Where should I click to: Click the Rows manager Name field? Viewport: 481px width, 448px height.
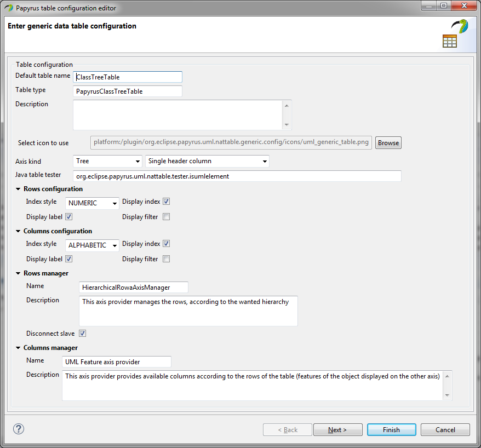[134, 288]
